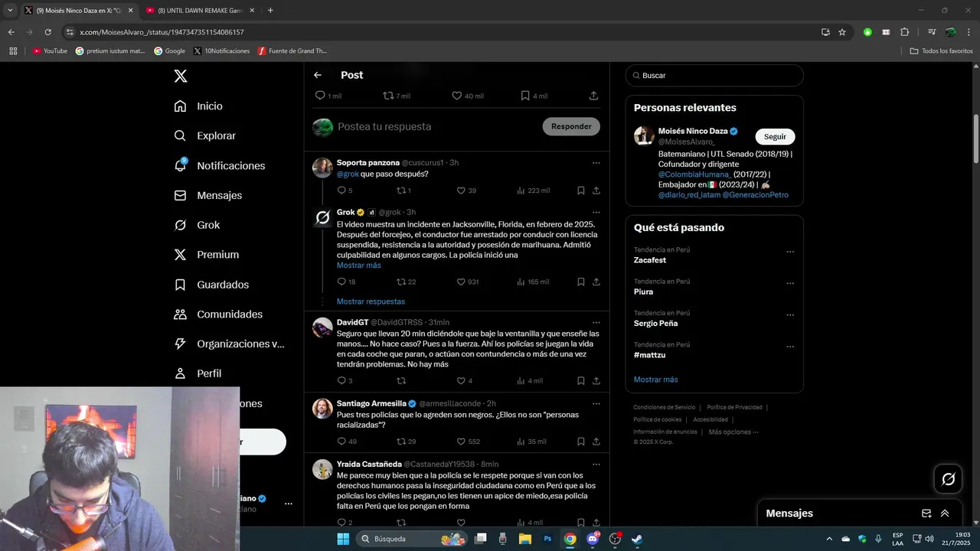Viewport: 980px width, 551px height.
Task: Click the Responder button
Action: click(x=571, y=126)
